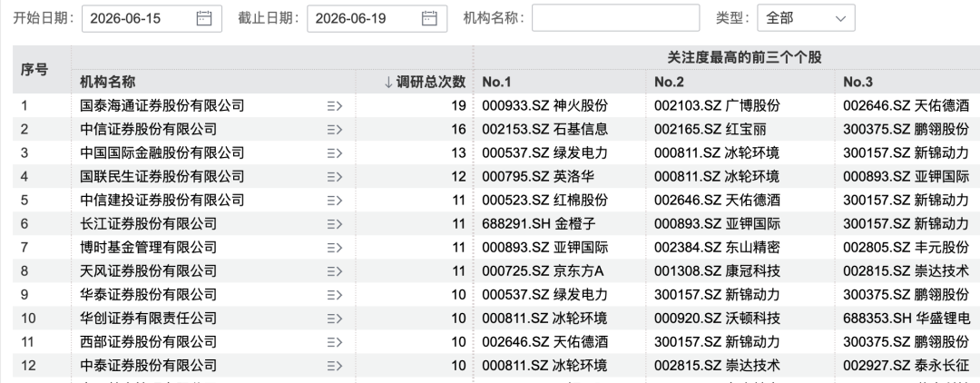The width and height of the screenshot is (980, 383).
Task: Click detail icon for 天风证券股份有限公司
Action: tap(335, 271)
